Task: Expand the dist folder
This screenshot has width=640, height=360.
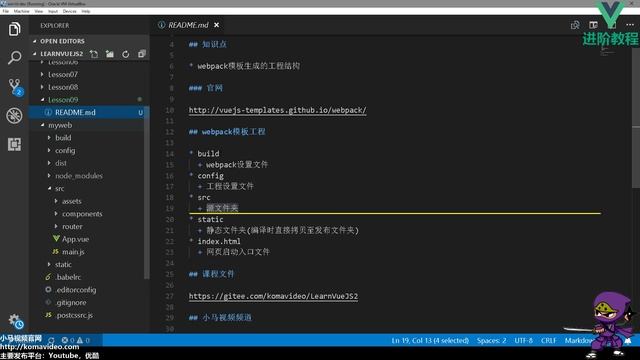Action: pos(49,163)
